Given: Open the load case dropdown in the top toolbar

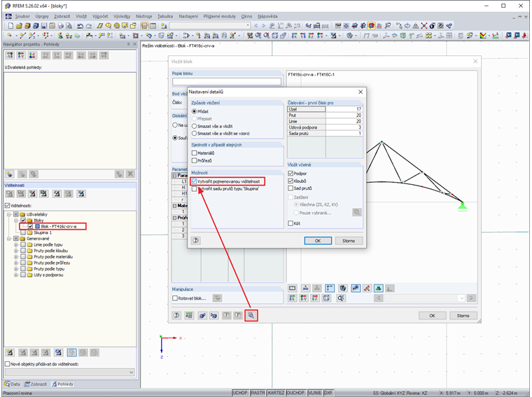Looking at the screenshot, I should [x=248, y=26].
